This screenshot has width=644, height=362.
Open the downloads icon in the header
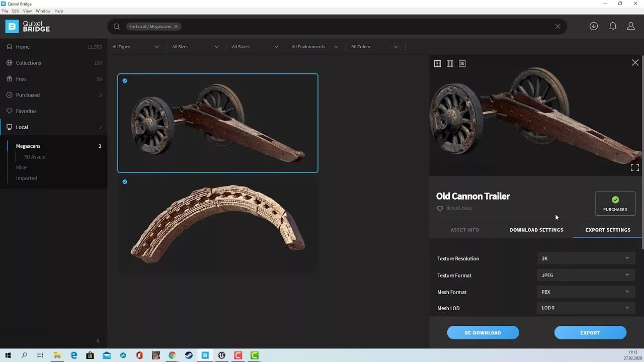[594, 26]
